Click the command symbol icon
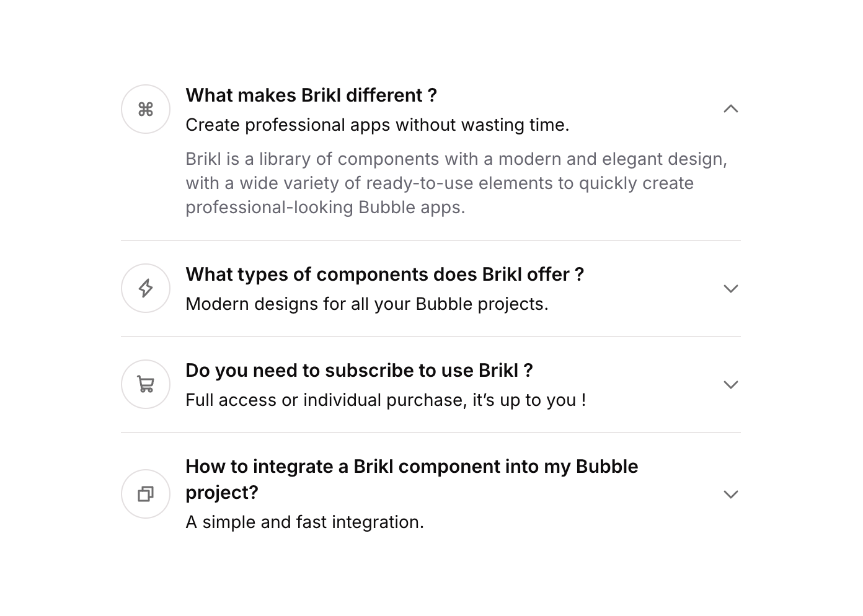Image resolution: width=863 pixels, height=616 pixels. coord(146,110)
